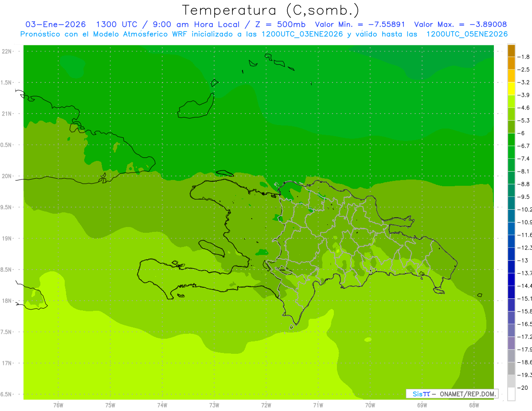
Task: Pick orange colorbar swatch between -1.8 and -2.5
Action: pos(511,63)
